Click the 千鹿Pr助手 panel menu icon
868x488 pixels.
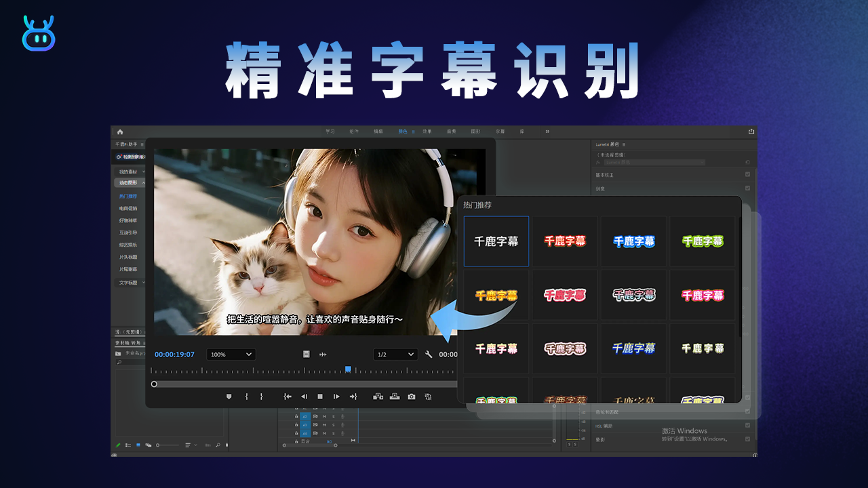tap(142, 144)
